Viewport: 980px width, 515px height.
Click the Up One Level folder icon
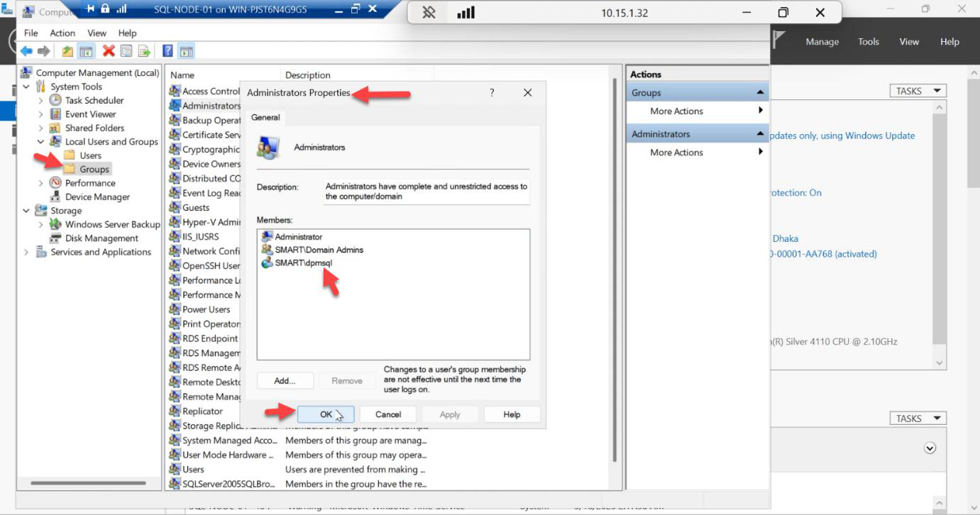[x=67, y=51]
